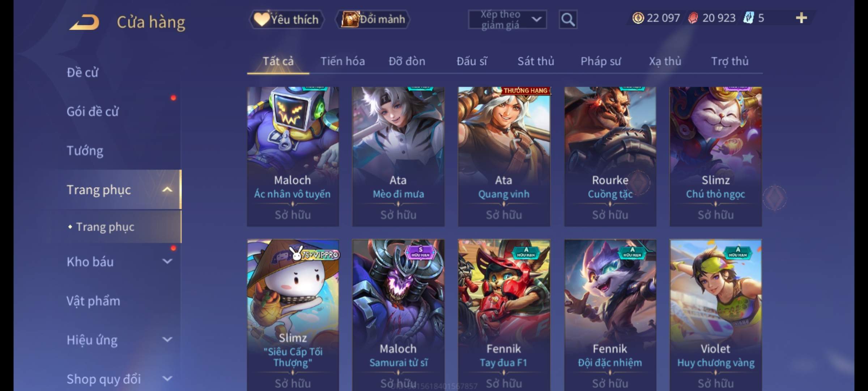Tap the back arrow icon beside Cửa hàng

pos(85,22)
